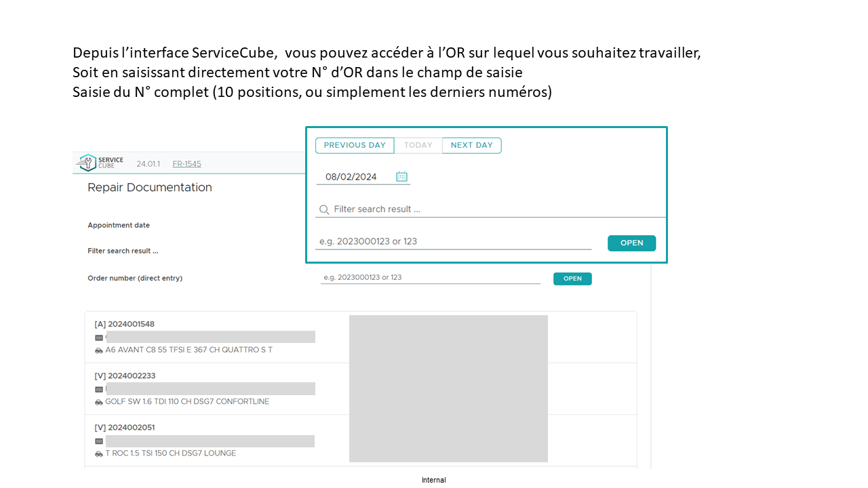The height and width of the screenshot is (488, 868).
Task: Click the magnifier icon in filter search
Action: click(x=324, y=209)
